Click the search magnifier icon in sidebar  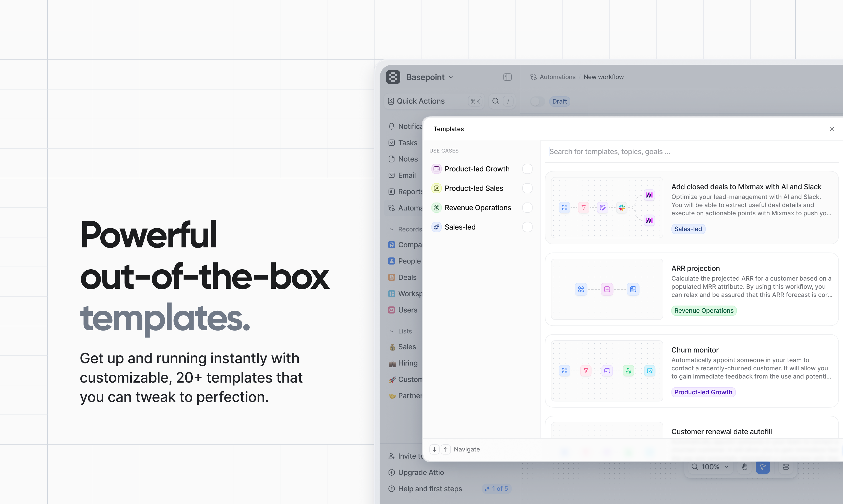coord(496,101)
